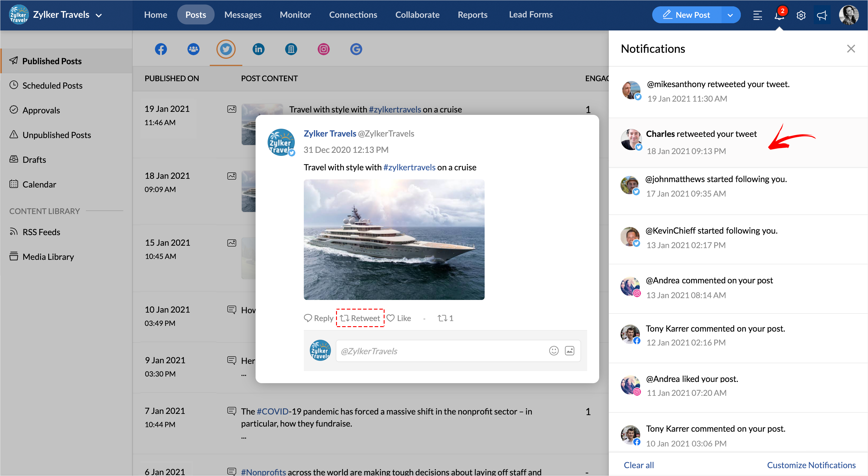Go to the Monitor tab
868x476 pixels.
(295, 15)
